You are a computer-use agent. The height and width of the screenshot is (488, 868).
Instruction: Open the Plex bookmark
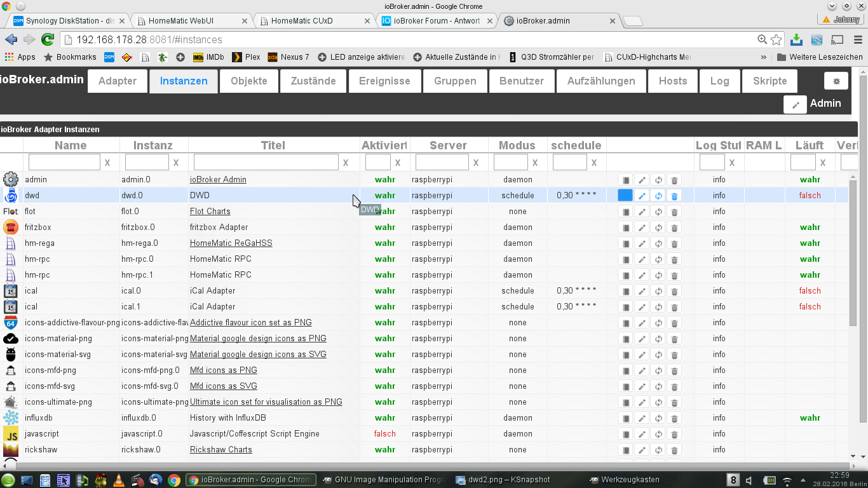(247, 57)
